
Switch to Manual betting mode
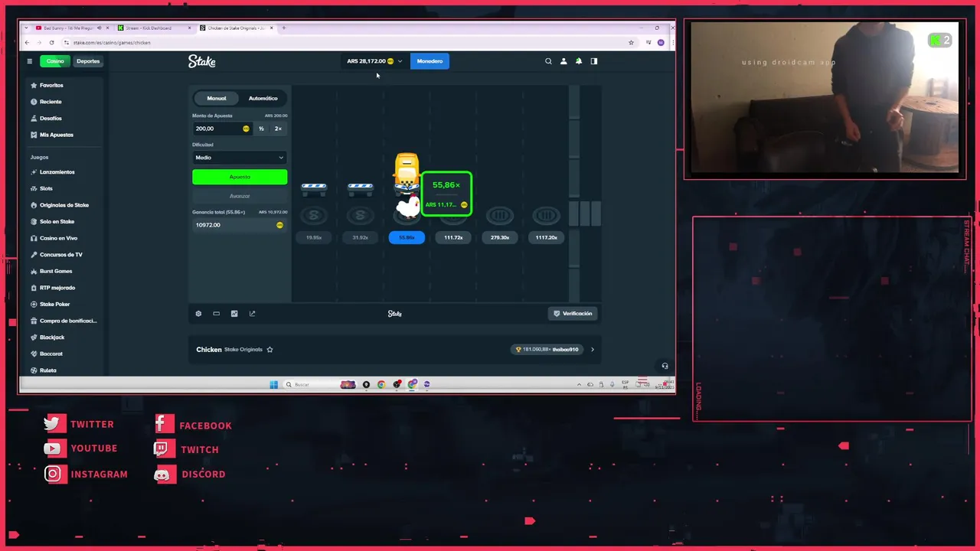[217, 98]
